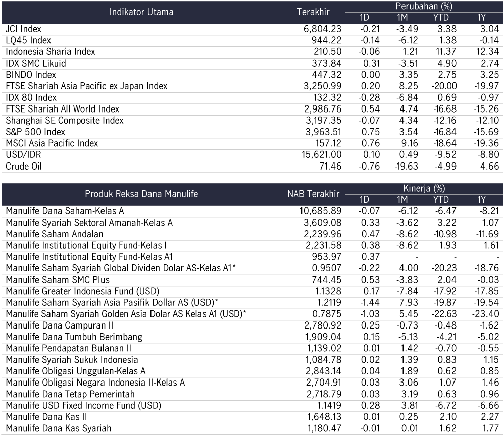504x437 pixels.
Task: Click BINDO Index value 447.32
Action: pos(327,75)
